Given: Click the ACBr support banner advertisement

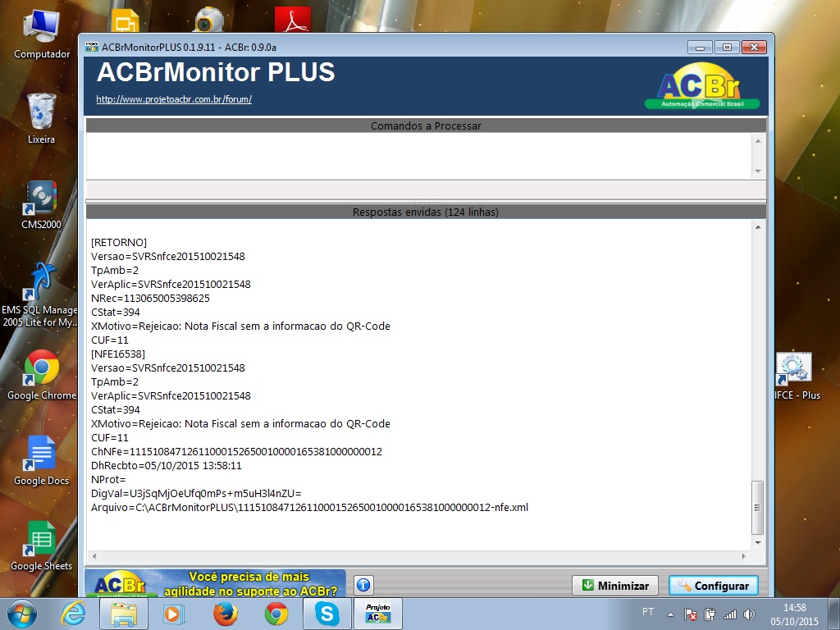Looking at the screenshot, I should point(216,583).
